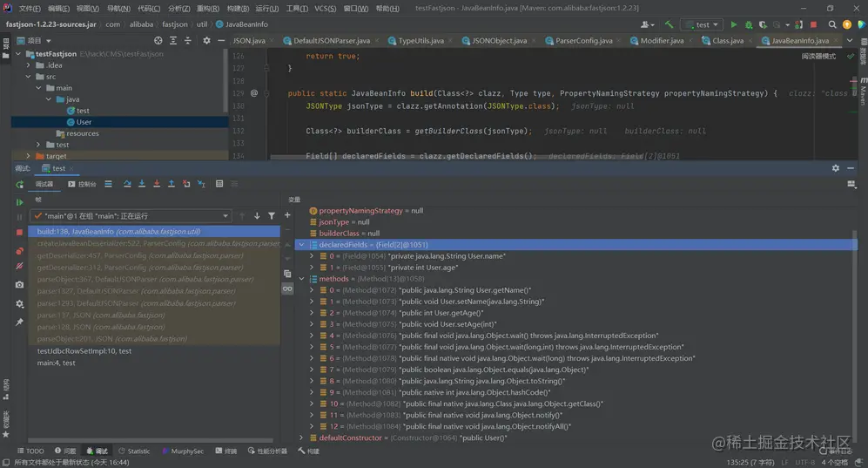The width and height of the screenshot is (868, 468).
Task: Switch to the DefaultJSONParser.java editor tab
Action: (331, 40)
